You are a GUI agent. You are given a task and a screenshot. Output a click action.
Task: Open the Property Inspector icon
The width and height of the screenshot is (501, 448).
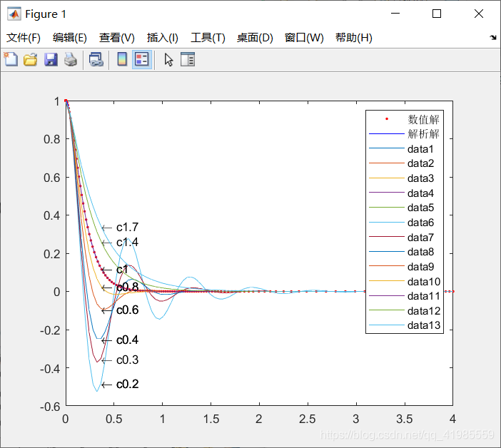(188, 59)
